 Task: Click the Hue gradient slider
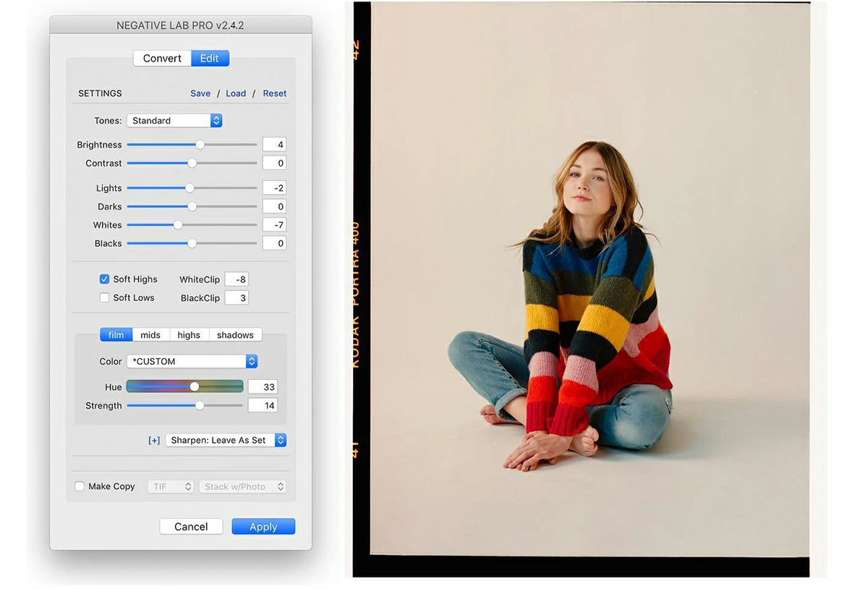[x=184, y=387]
